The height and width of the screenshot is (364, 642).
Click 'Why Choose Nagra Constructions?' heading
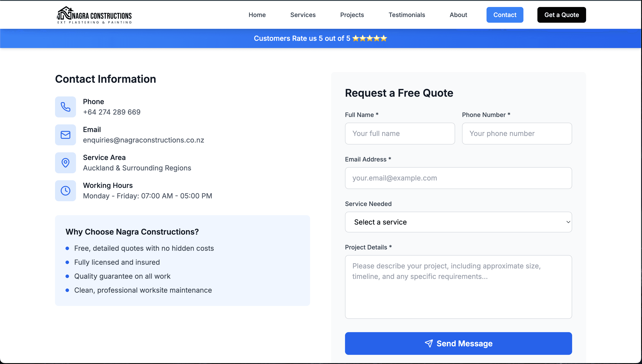tap(132, 232)
